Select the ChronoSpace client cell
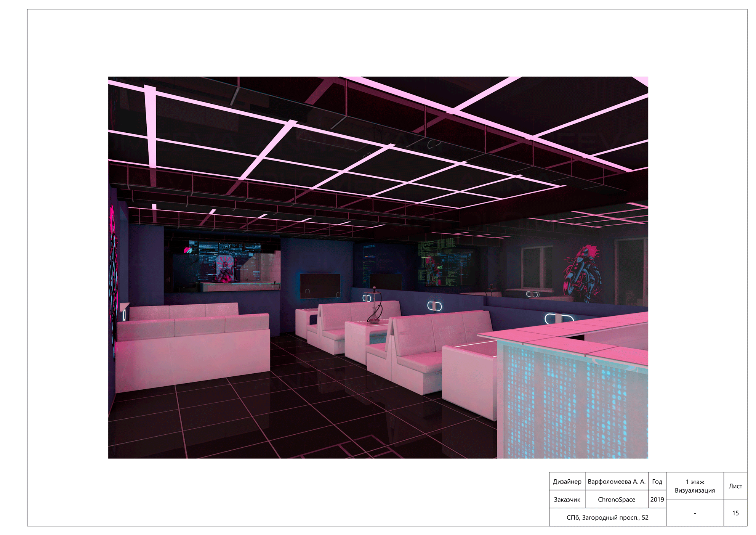Screen dimensions: 756x535 tap(616, 499)
